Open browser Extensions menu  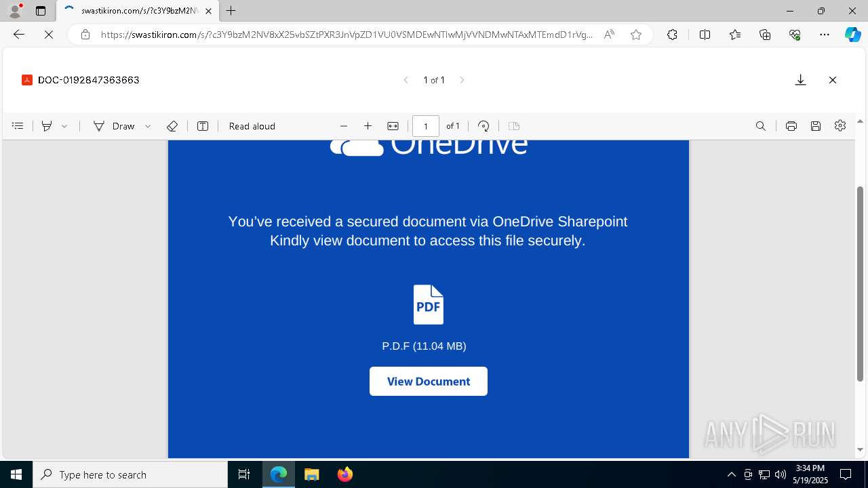(672, 35)
